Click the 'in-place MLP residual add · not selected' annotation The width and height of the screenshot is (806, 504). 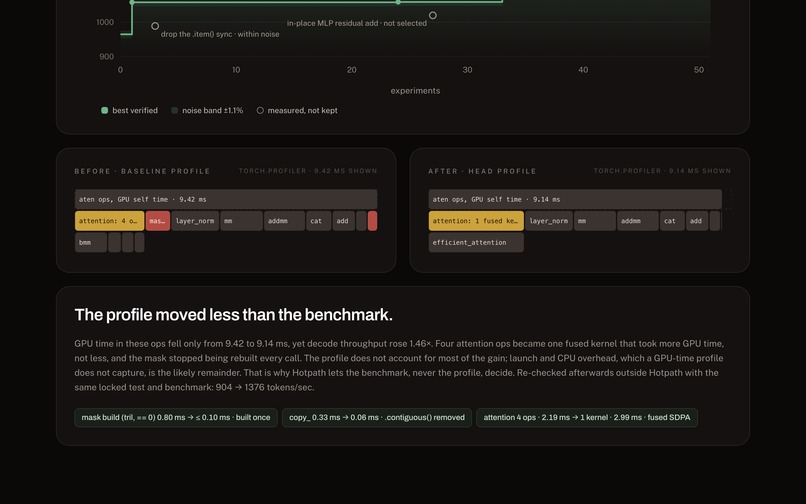click(x=357, y=23)
